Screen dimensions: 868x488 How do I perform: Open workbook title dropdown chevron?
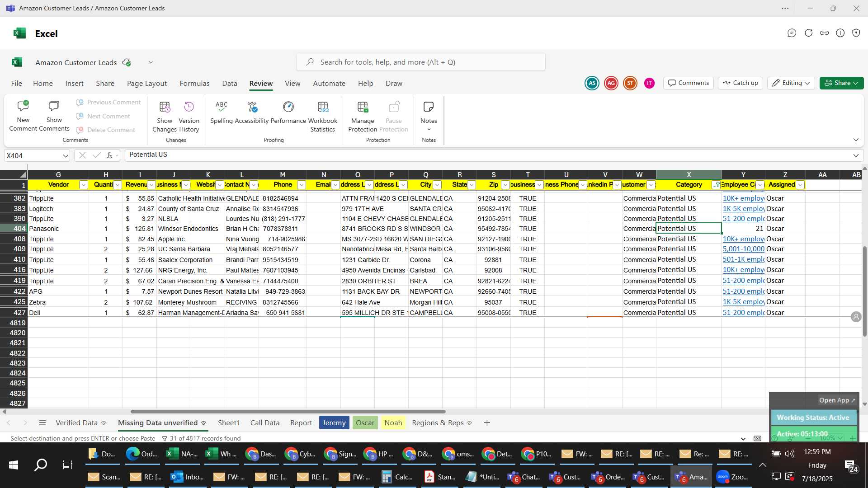click(x=151, y=62)
